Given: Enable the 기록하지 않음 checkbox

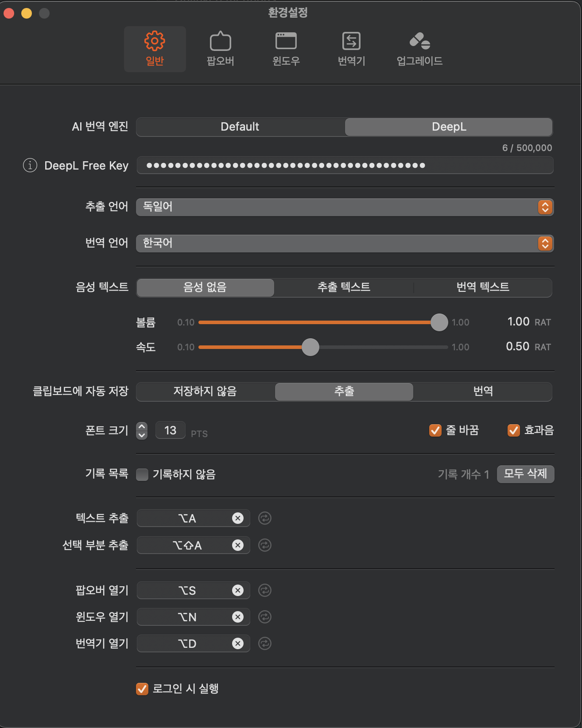Looking at the screenshot, I should [x=142, y=475].
